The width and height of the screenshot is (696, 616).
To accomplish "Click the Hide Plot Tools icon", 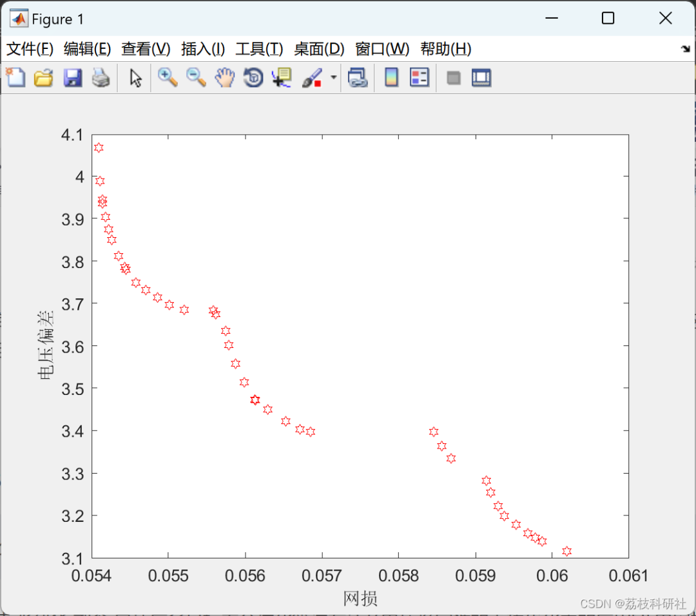I will point(453,78).
